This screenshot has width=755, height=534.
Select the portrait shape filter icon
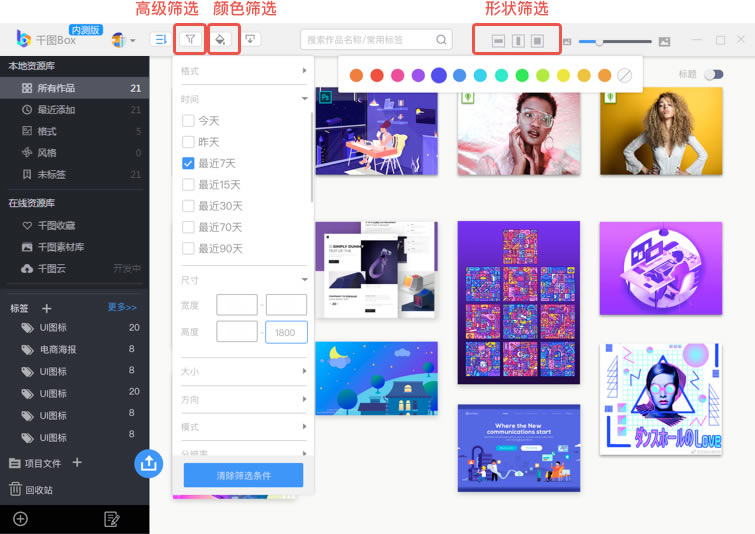click(518, 41)
